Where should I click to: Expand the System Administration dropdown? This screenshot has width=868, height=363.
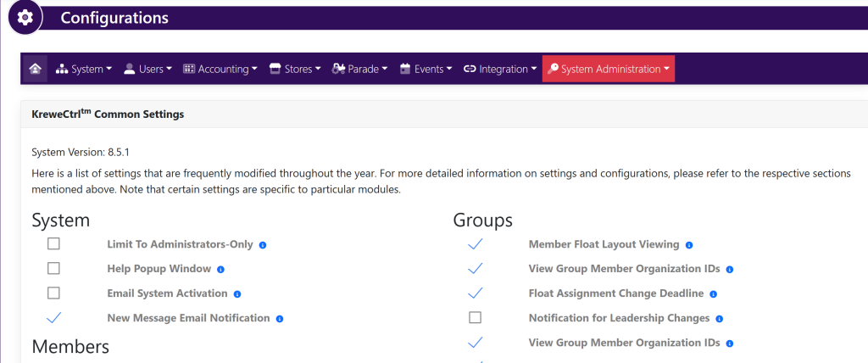609,69
